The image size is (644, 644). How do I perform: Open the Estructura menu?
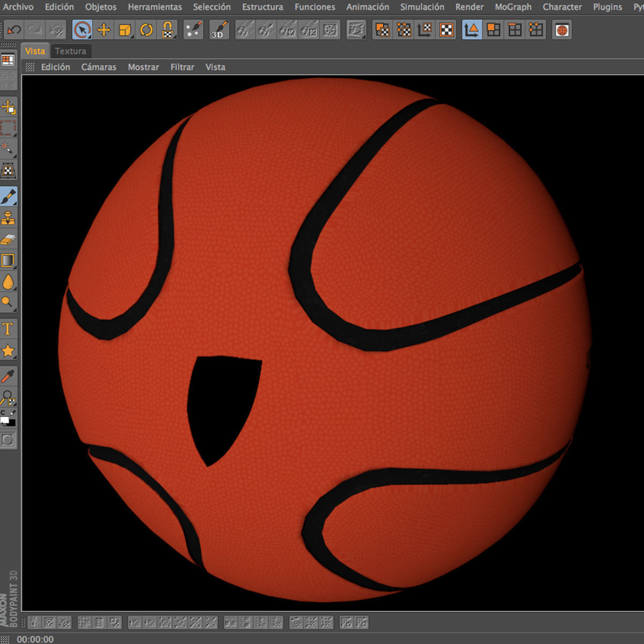(x=262, y=7)
